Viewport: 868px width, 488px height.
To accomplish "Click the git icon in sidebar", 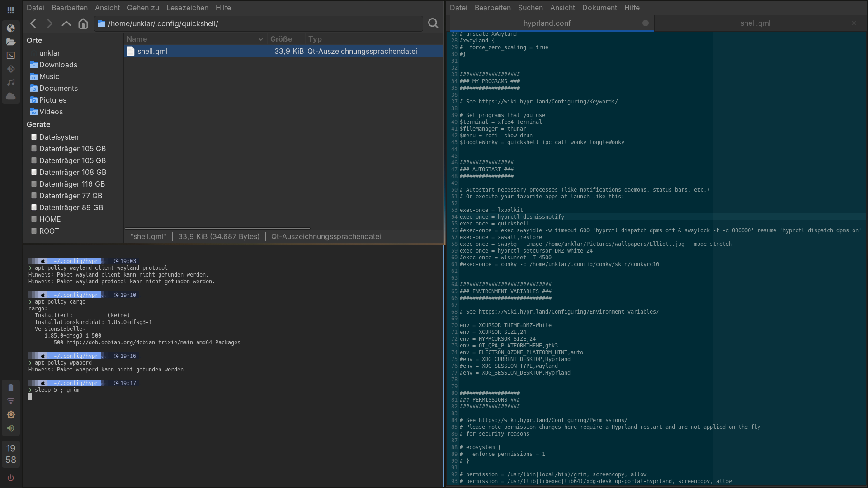I will pos(11,69).
